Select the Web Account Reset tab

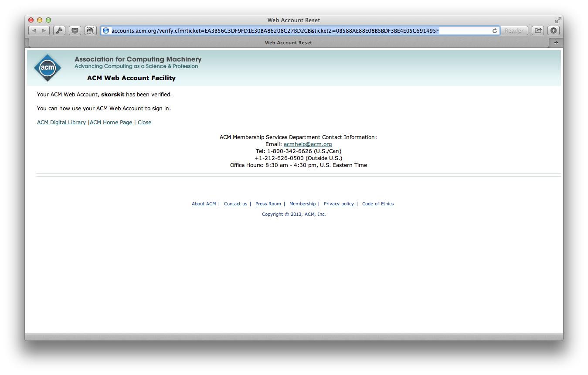pos(289,43)
